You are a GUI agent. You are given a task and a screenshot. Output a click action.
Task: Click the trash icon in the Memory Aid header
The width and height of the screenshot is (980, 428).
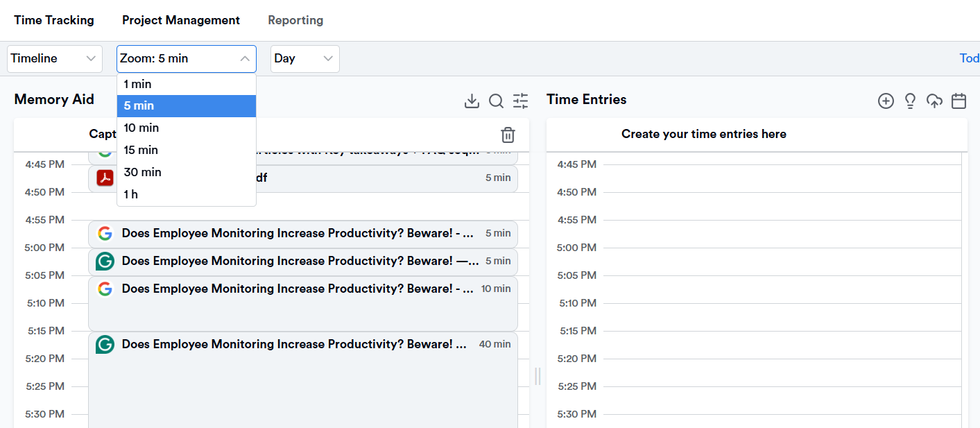click(x=508, y=135)
